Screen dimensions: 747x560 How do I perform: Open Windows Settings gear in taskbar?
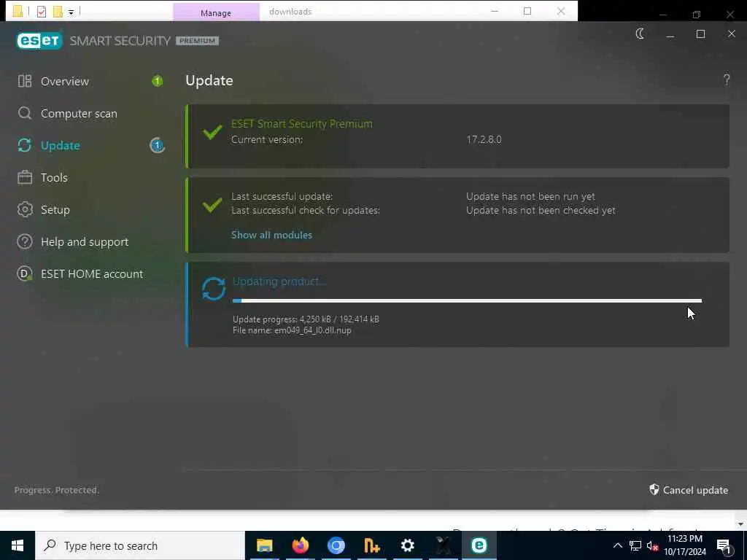(407, 545)
